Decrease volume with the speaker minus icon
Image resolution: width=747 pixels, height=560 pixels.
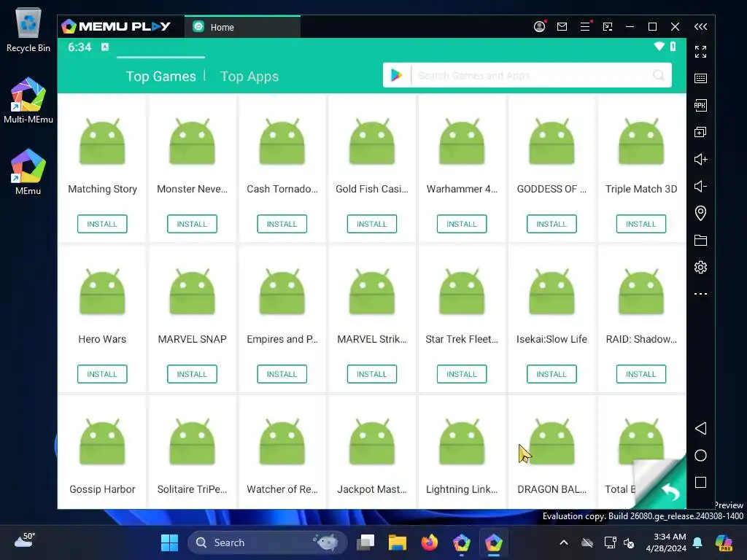click(x=700, y=186)
